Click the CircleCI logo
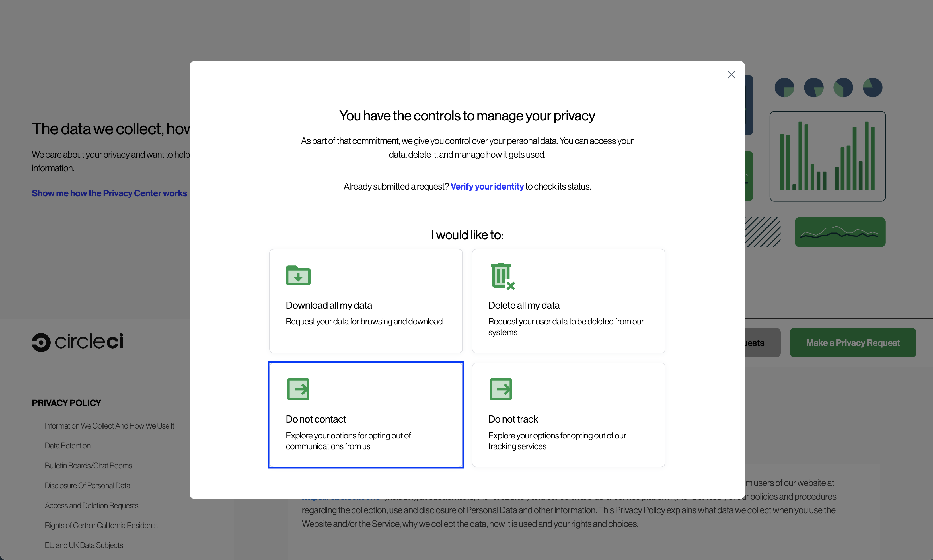933x560 pixels. coord(77,342)
